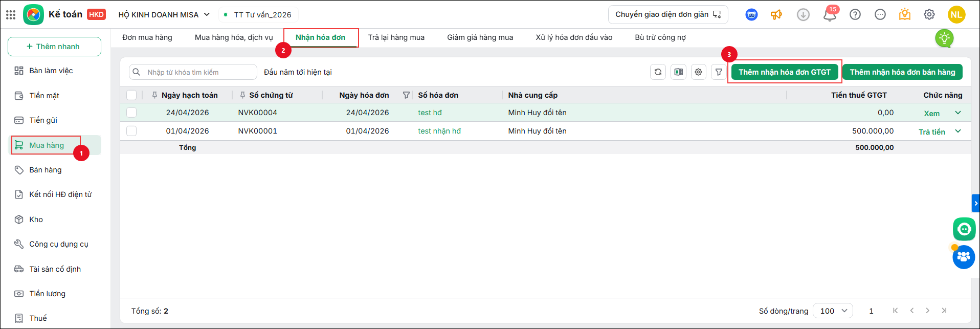This screenshot has width=980, height=329.
Task: Expand actions arrow beside Trả tiền
Action: (958, 131)
